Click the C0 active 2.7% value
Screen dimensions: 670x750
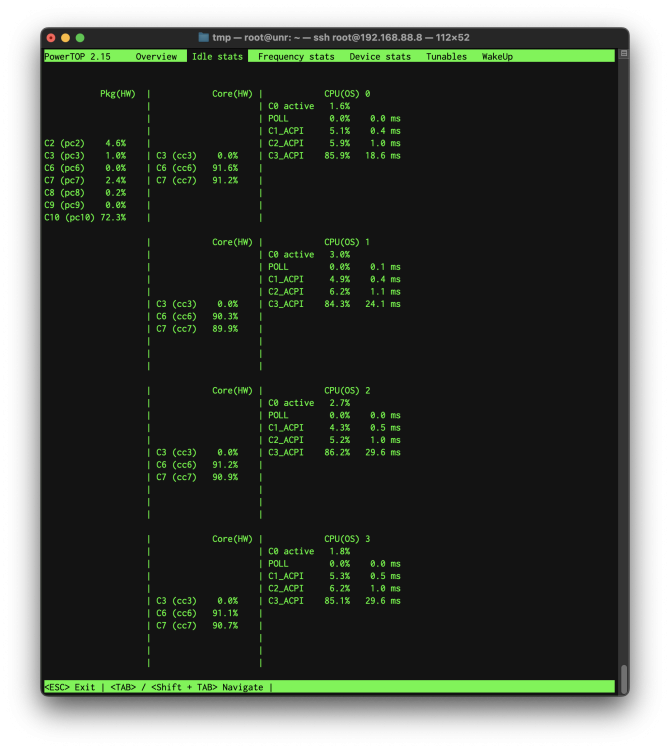(x=340, y=403)
